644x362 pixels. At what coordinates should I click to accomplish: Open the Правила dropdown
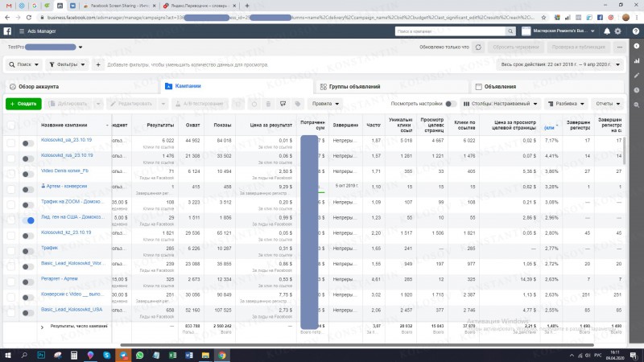pyautogui.click(x=325, y=104)
